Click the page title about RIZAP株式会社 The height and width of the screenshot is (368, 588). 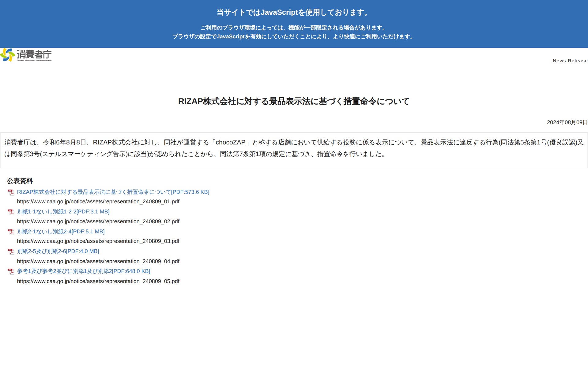pos(294,101)
